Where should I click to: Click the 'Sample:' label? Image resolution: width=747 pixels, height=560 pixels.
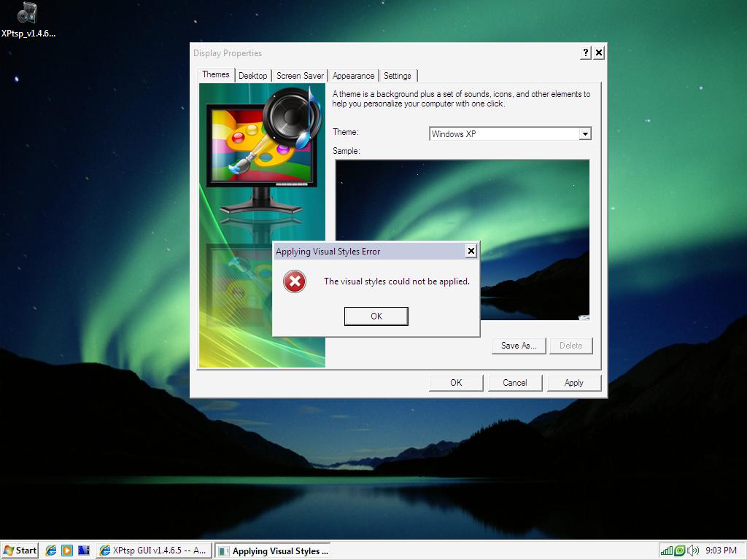[x=347, y=151]
